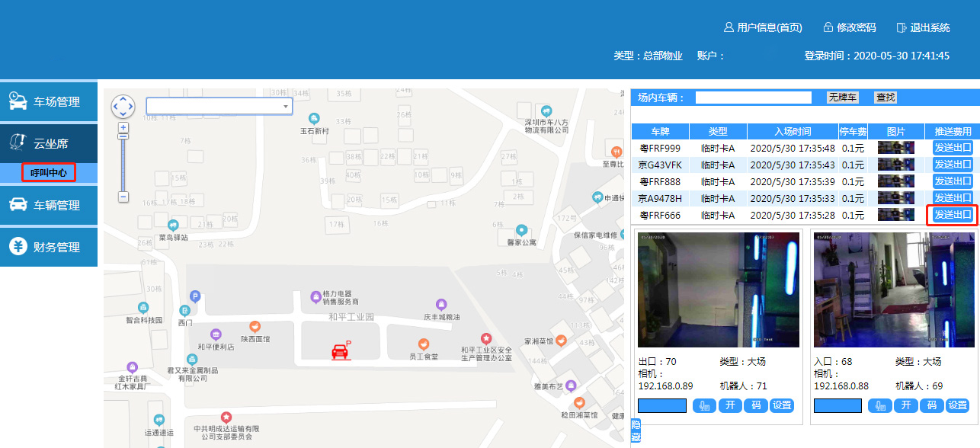980x448 pixels.
Task: Pan the map down with the compass arrow
Action: coord(123,114)
